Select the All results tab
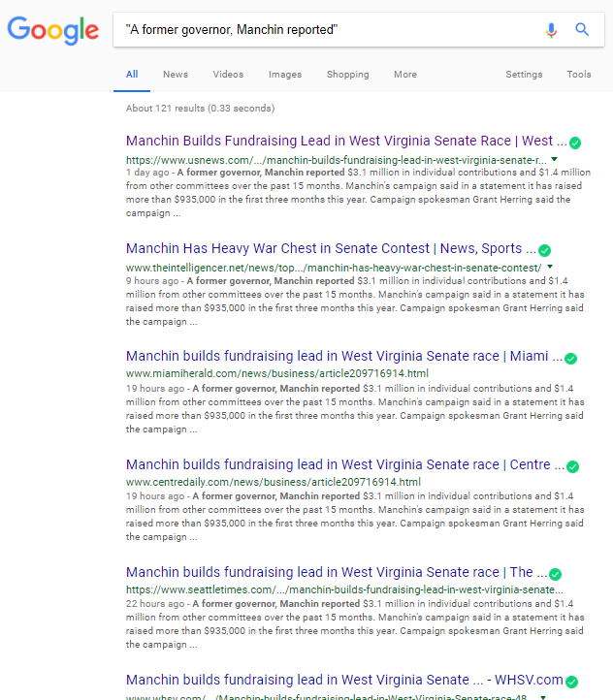Viewport: 613px width, 700px height. [132, 74]
